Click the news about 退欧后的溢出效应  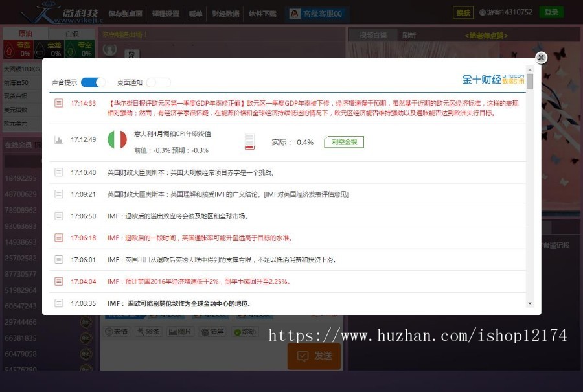[x=177, y=216]
